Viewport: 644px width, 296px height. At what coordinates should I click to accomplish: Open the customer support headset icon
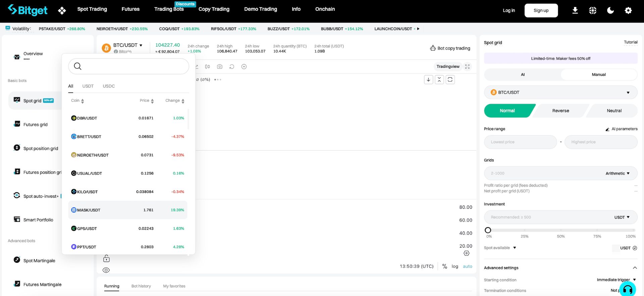point(628,289)
